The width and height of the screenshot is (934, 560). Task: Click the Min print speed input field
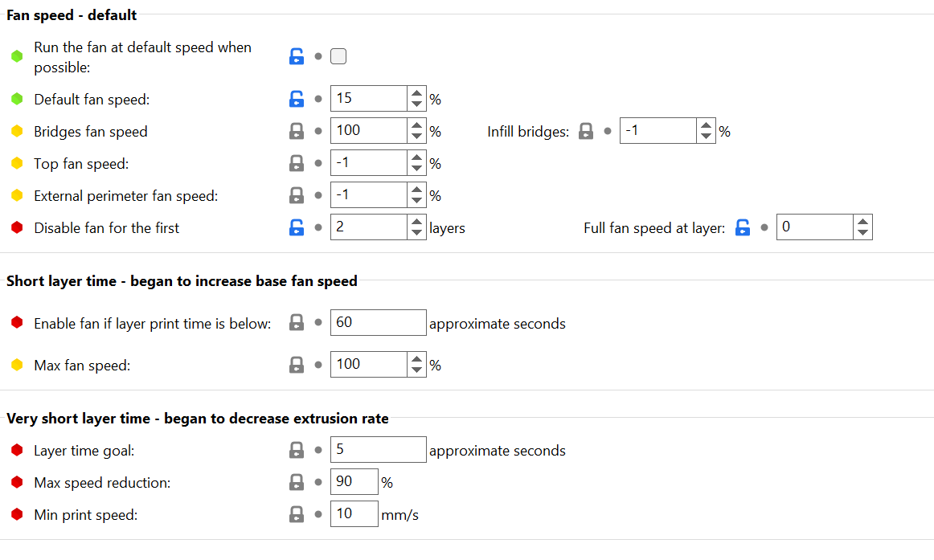[354, 513]
